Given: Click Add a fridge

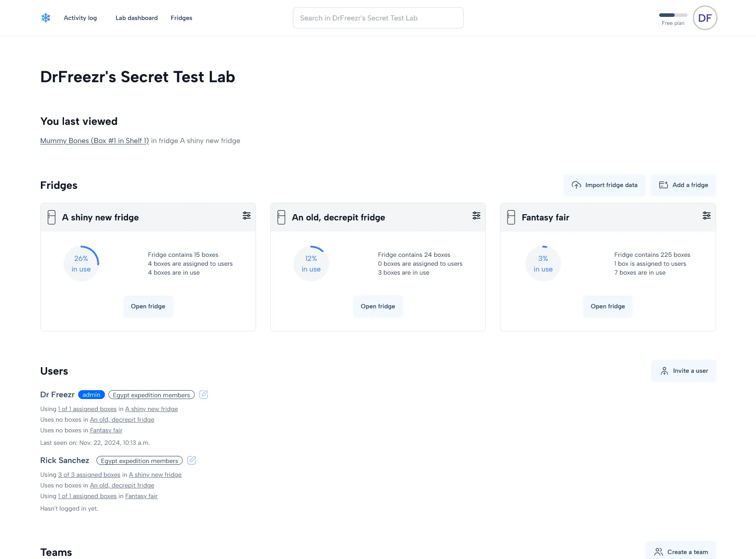Looking at the screenshot, I should click(x=683, y=185).
